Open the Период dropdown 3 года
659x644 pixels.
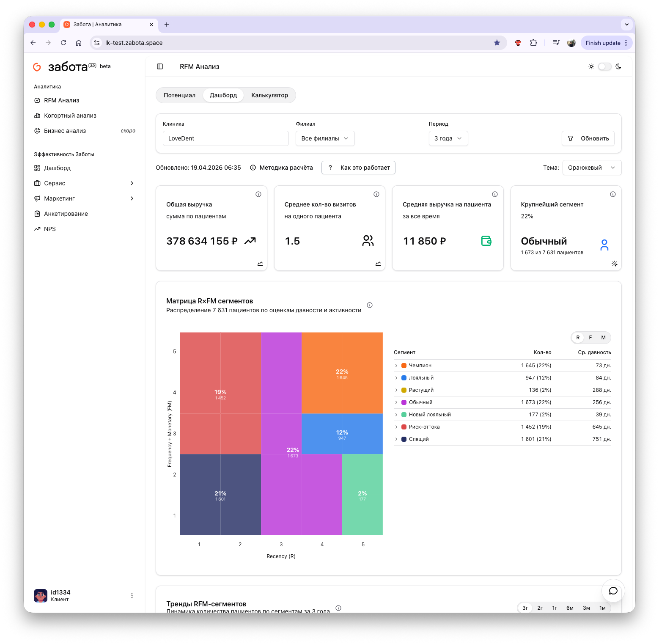point(448,138)
